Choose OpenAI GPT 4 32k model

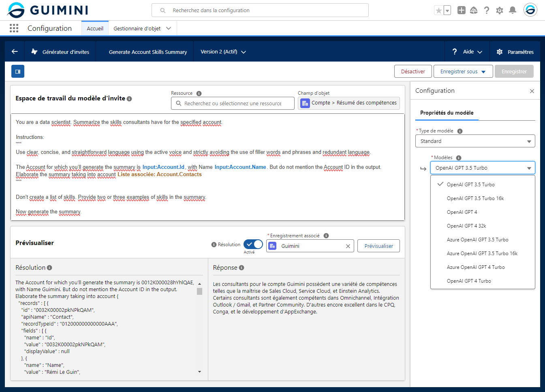click(483, 226)
